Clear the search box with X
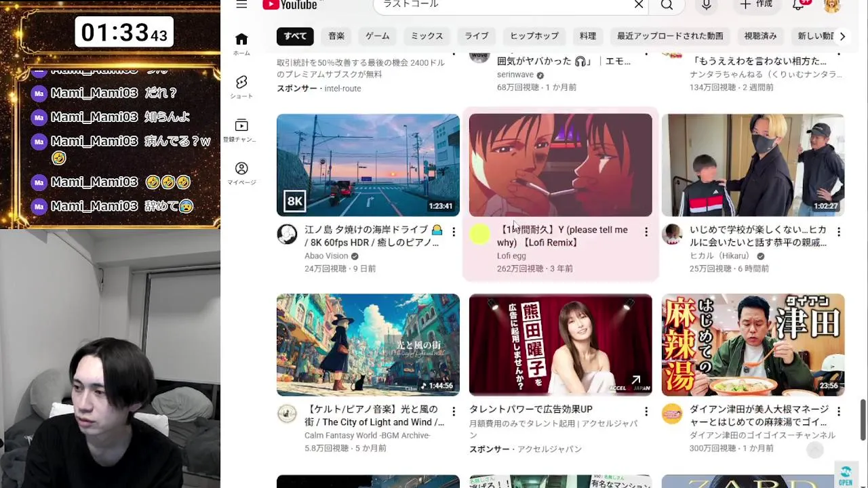Screen dimensions: 868x488 [638, 5]
